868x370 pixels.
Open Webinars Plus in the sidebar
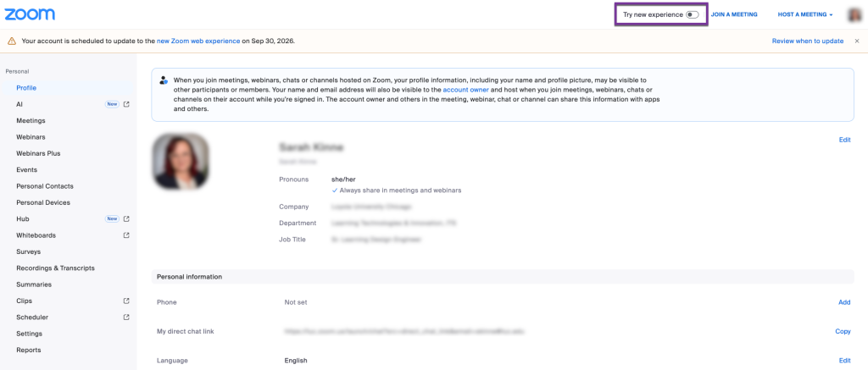pos(38,153)
